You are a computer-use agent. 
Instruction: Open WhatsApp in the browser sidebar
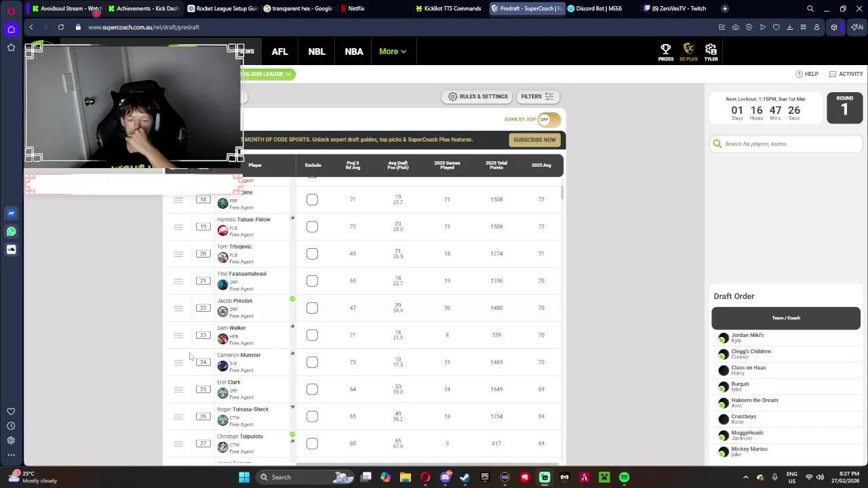tap(11, 231)
